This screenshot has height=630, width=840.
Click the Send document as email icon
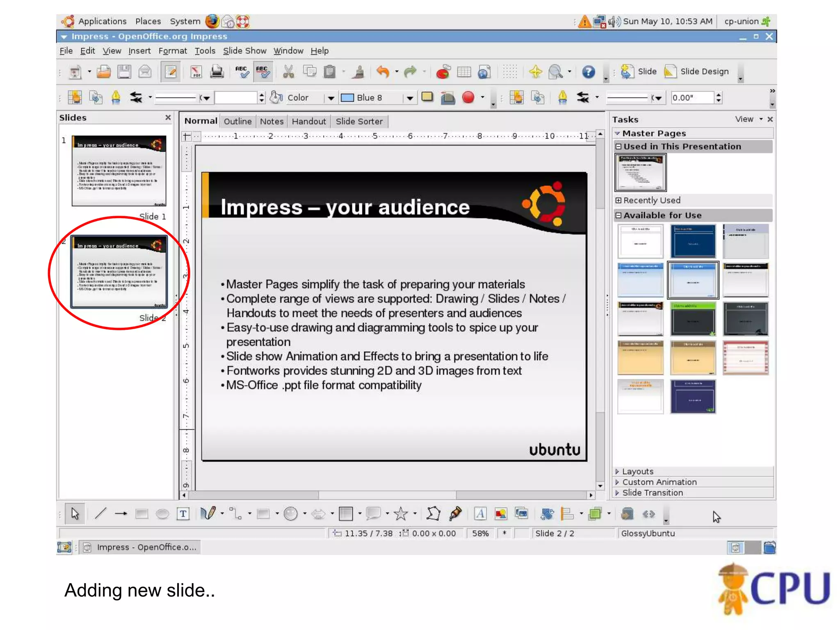(x=144, y=72)
